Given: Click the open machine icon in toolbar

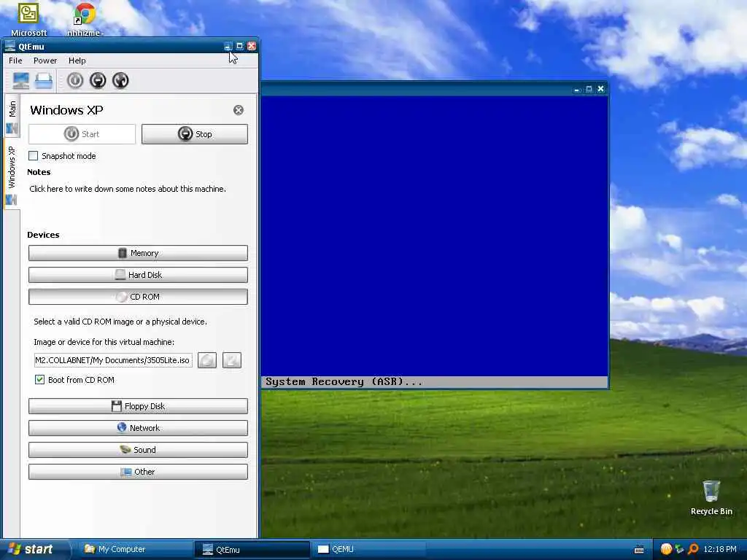Looking at the screenshot, I should (x=43, y=80).
